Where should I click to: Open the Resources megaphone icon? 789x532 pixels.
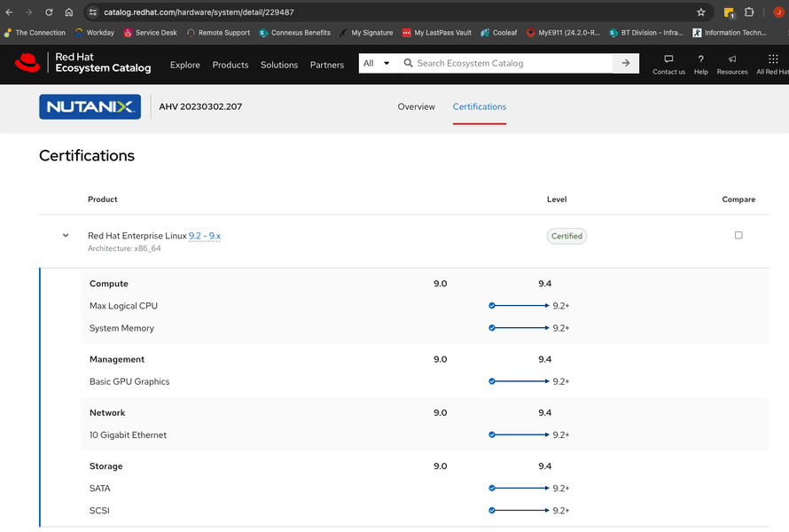[x=732, y=59]
